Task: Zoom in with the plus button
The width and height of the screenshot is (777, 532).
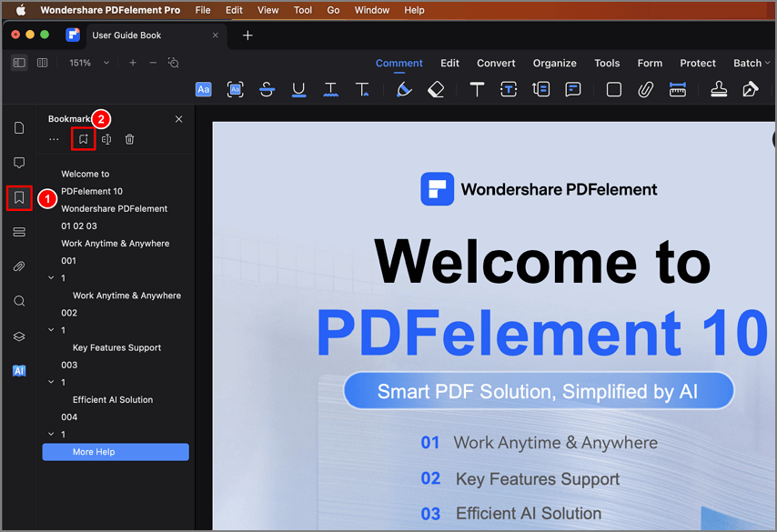Action: [133, 63]
